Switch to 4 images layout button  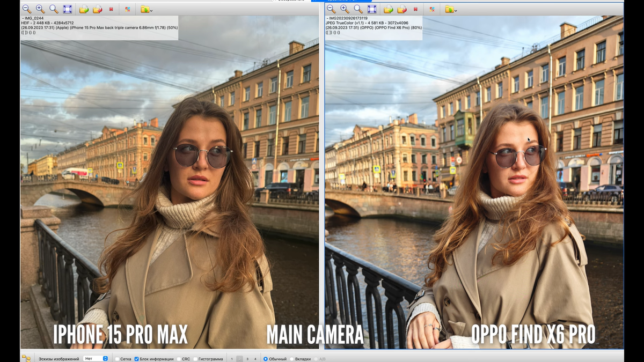(x=255, y=359)
